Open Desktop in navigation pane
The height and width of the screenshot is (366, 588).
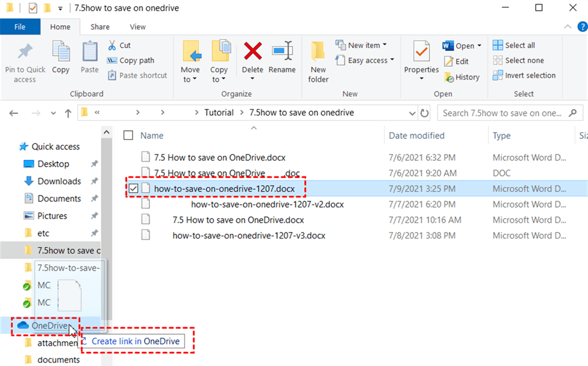[53, 164]
